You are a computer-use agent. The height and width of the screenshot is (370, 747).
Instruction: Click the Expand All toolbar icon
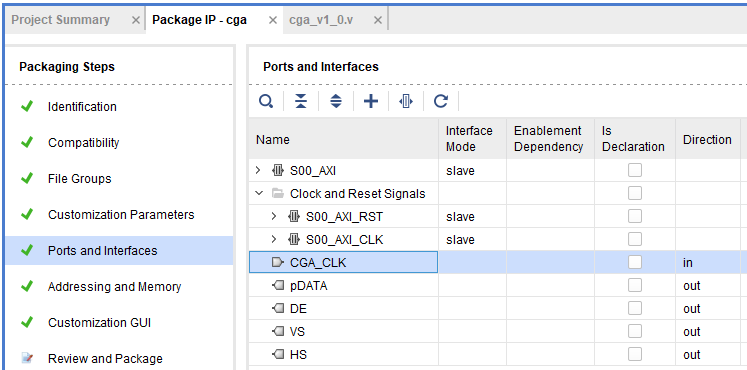coord(336,101)
